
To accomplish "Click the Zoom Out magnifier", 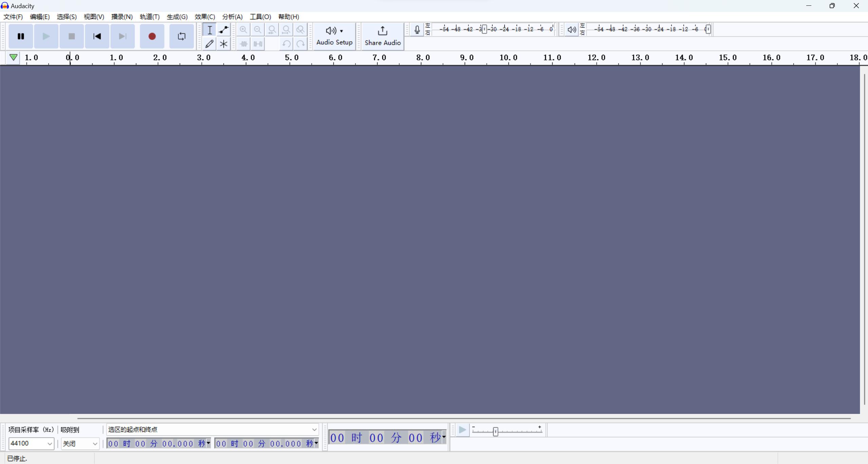I will (x=257, y=30).
